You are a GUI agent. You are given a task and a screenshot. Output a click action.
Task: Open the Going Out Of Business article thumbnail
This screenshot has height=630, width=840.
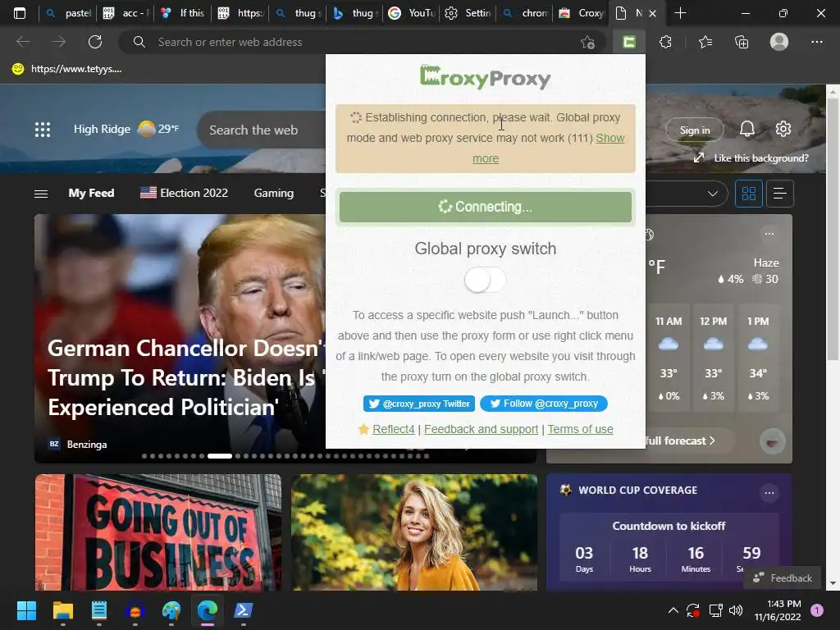(x=158, y=532)
